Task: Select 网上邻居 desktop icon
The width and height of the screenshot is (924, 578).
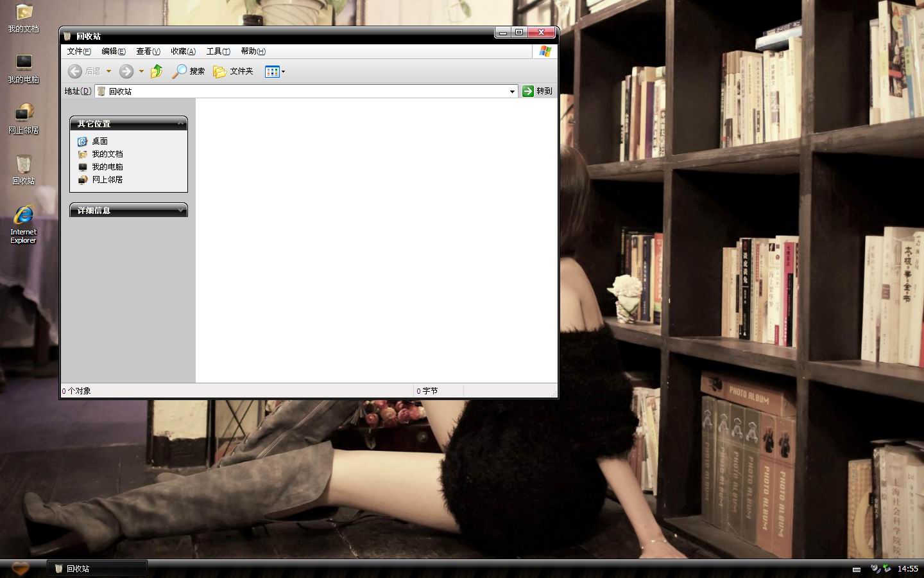Action: (23, 119)
